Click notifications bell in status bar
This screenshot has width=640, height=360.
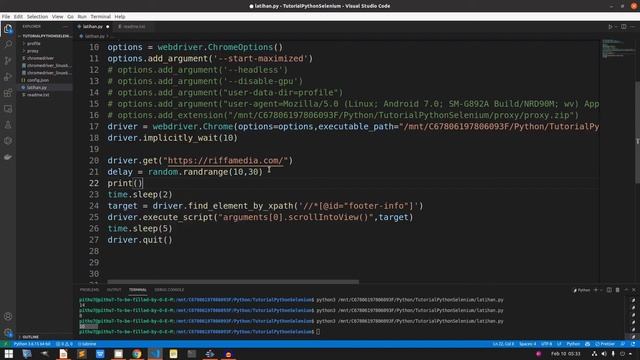click(633, 344)
